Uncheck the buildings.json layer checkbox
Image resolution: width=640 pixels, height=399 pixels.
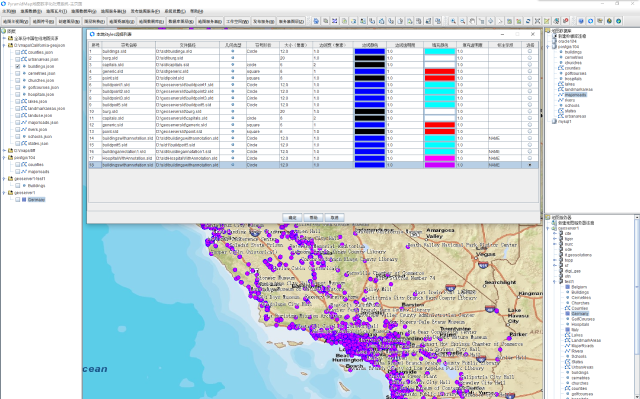click(x=18, y=66)
